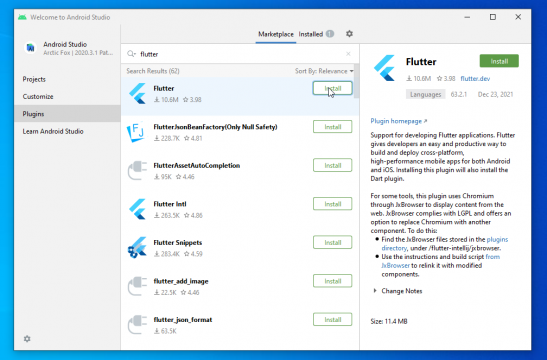Image resolution: width=547 pixels, height=360 pixels.
Task: Install the Flutter Intl plugin
Action: 332,204
